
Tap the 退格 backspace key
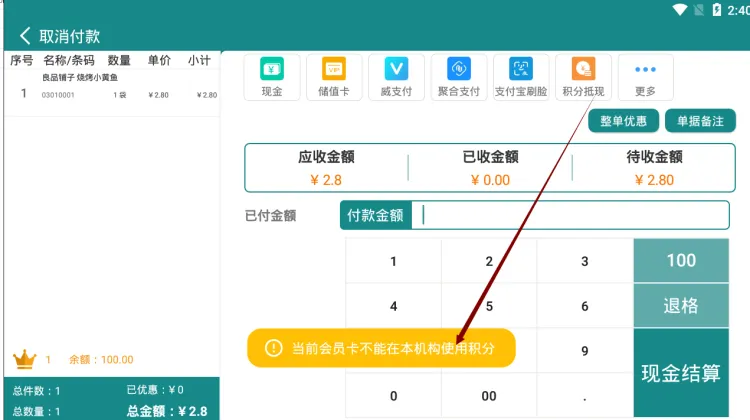click(x=681, y=306)
